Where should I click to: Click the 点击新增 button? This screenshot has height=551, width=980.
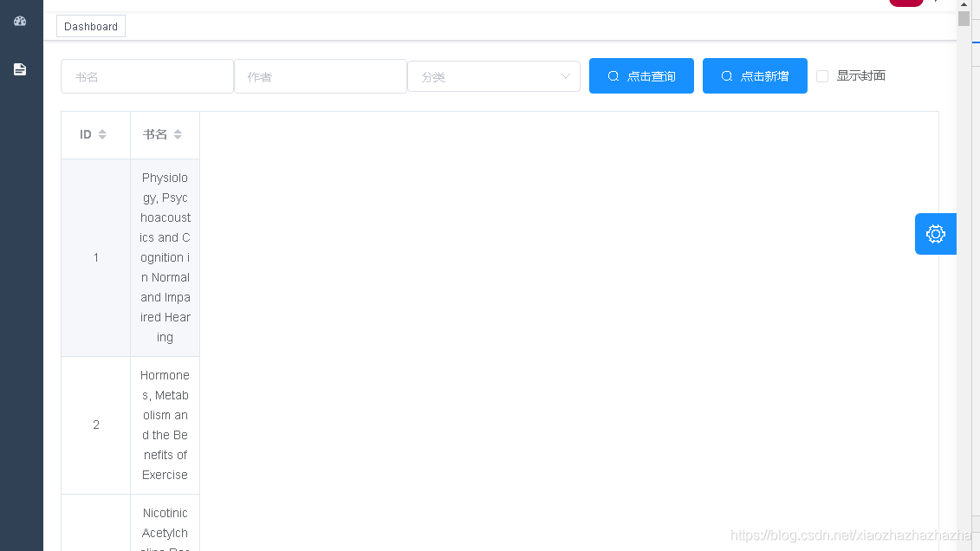pos(755,75)
